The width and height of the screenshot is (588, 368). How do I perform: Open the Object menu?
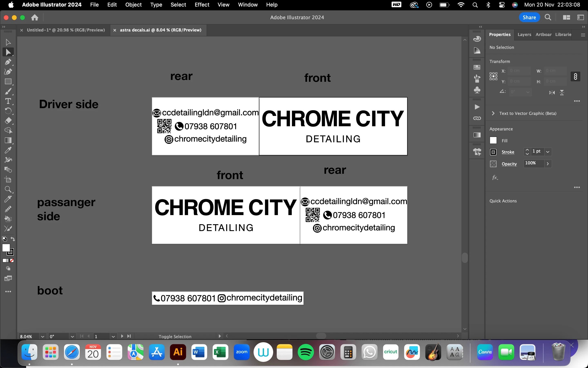(133, 5)
